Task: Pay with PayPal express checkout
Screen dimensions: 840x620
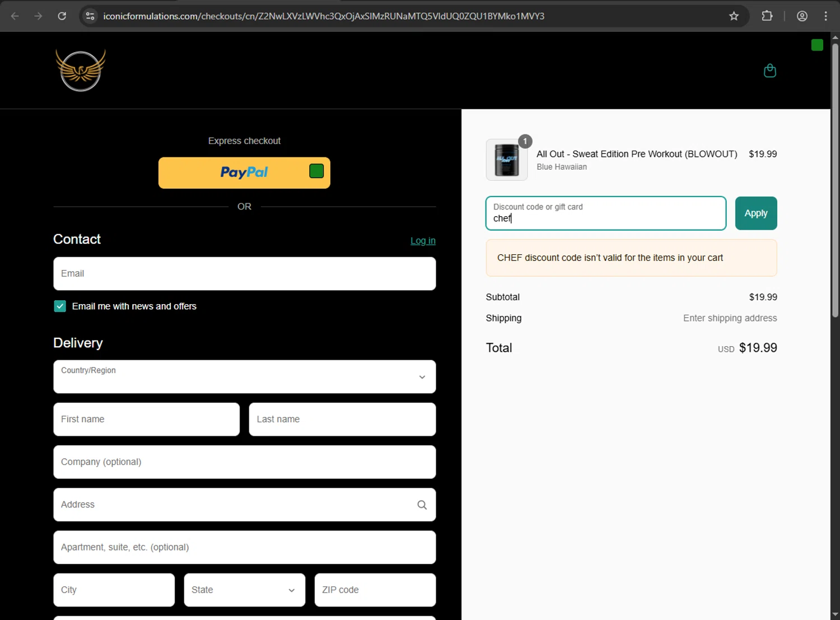Action: [244, 173]
